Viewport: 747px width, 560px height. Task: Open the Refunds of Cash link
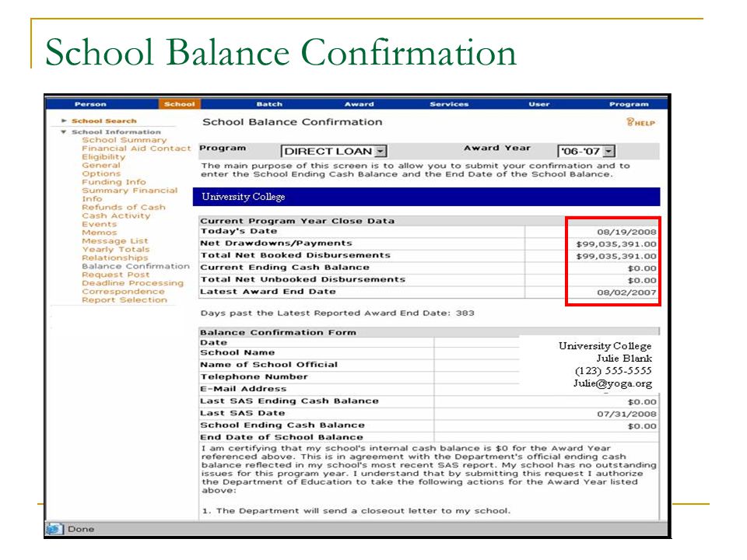[124, 207]
